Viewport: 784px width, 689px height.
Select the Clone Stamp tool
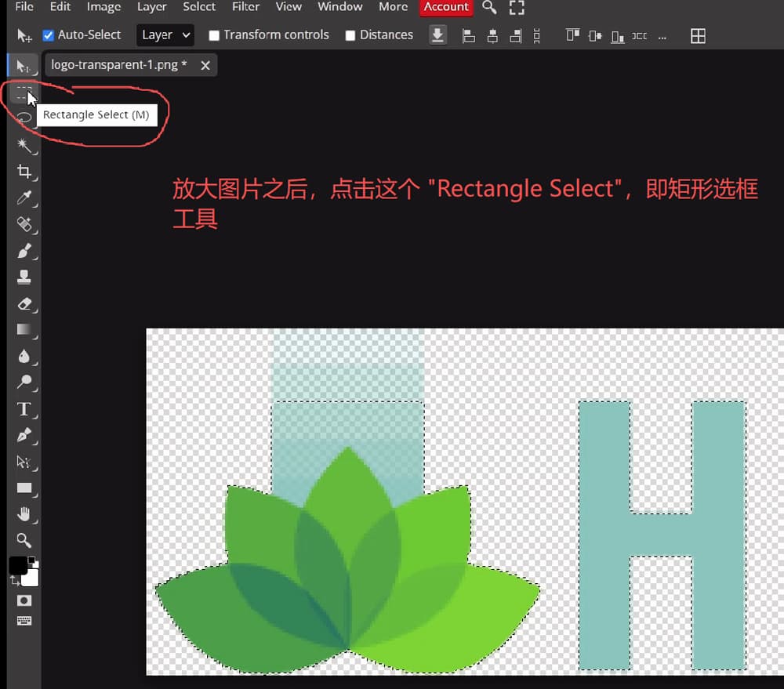(x=24, y=277)
